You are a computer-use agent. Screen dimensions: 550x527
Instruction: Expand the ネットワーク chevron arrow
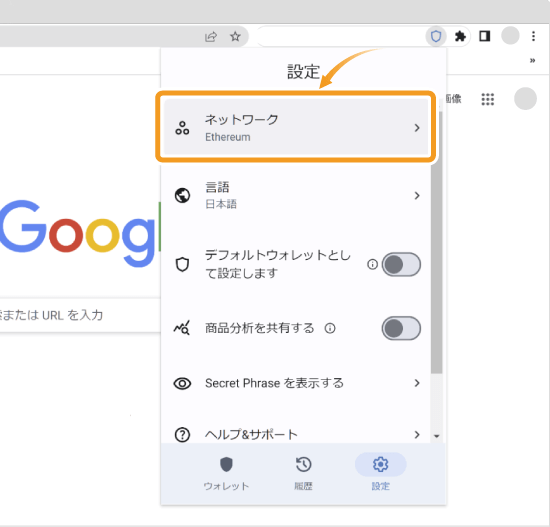click(417, 128)
